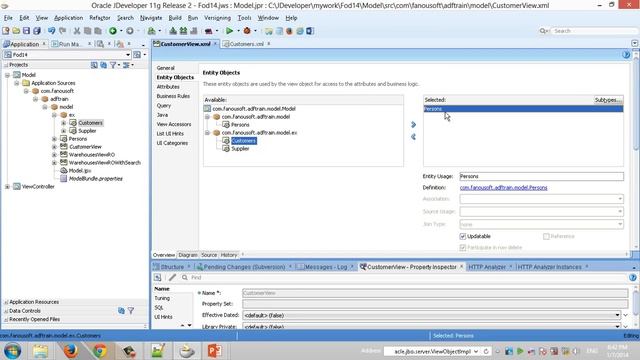
Task: Click the Rebuild icon in toolbar
Action: (x=183, y=31)
